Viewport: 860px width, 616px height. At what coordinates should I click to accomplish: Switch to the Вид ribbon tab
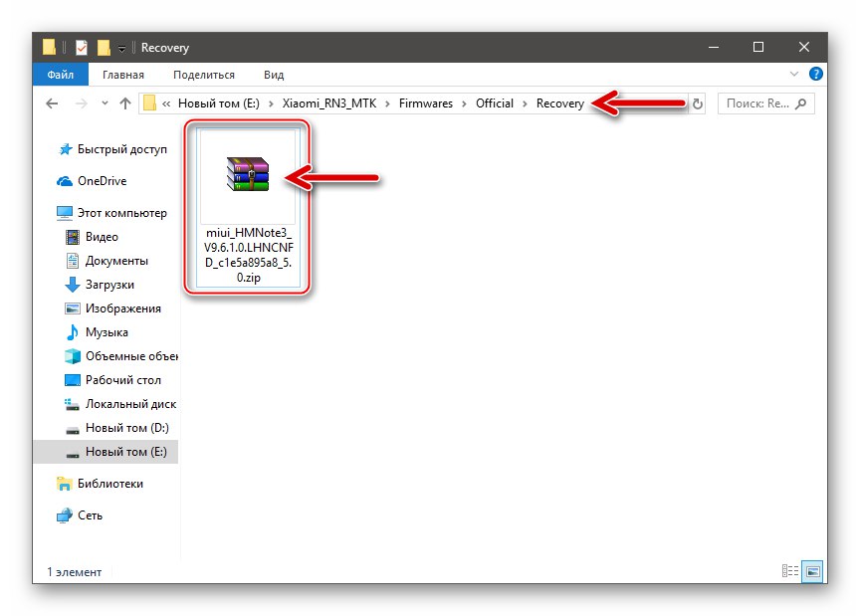(273, 75)
